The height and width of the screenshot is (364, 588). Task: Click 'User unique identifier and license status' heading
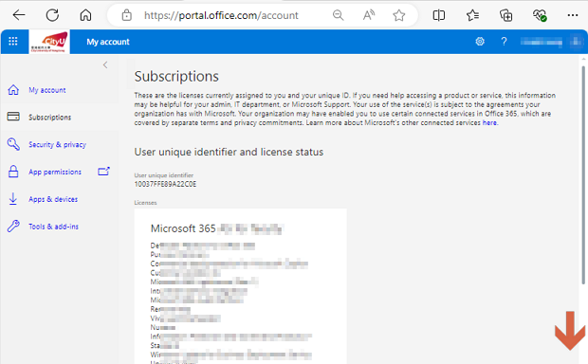229,152
